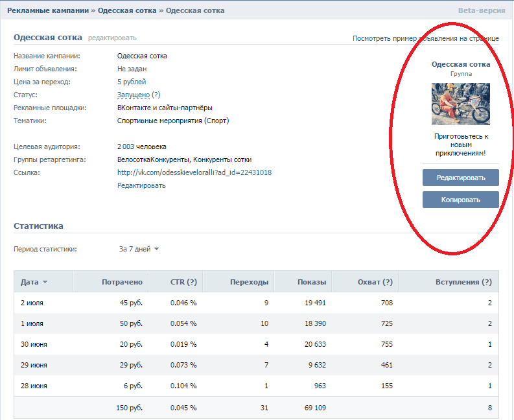Click the '20 633' impressions cell
This screenshot has width=514, height=420.
pos(316,344)
